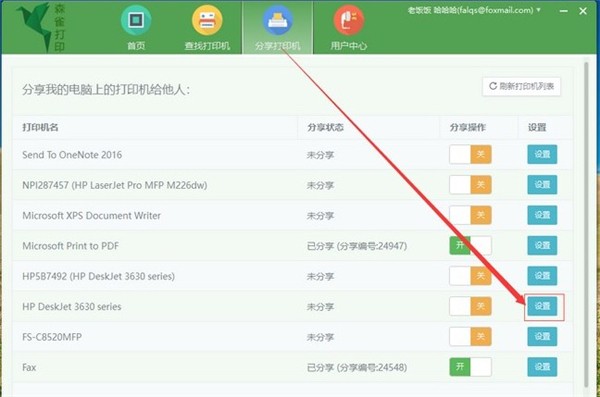600x397 pixels.
Task: Click the Fax printer name
Action: [x=29, y=368]
